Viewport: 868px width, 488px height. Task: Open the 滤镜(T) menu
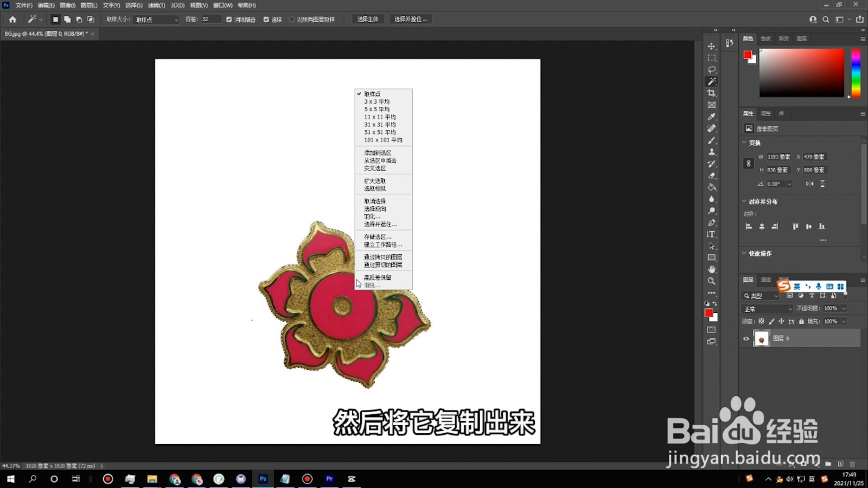[x=156, y=5]
